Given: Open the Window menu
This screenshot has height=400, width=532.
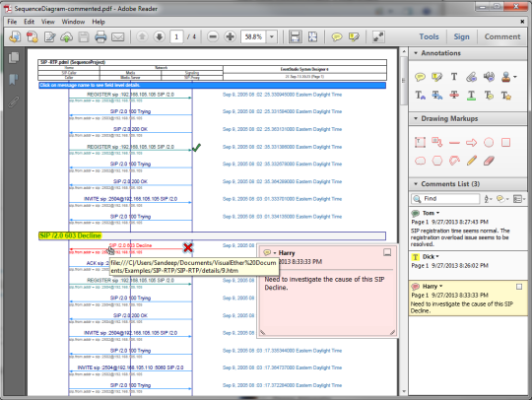Looking at the screenshot, I should pos(73,22).
